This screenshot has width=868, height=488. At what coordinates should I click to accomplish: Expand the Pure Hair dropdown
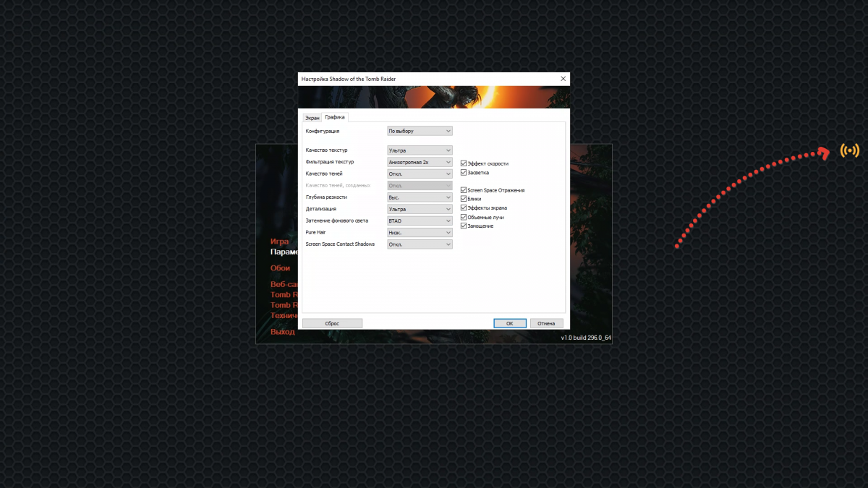[420, 233]
